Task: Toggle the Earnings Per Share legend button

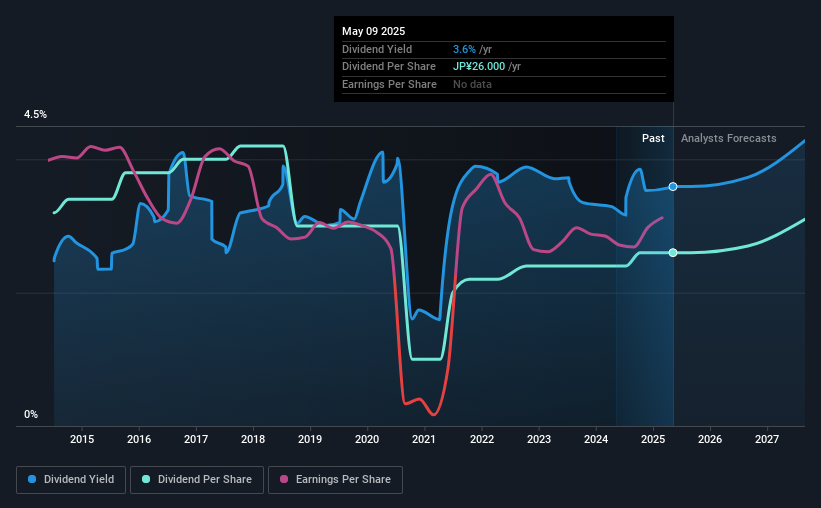Action: click(336, 480)
